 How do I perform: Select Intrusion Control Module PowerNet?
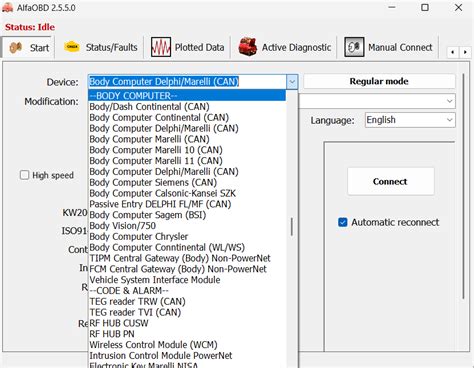187,355
